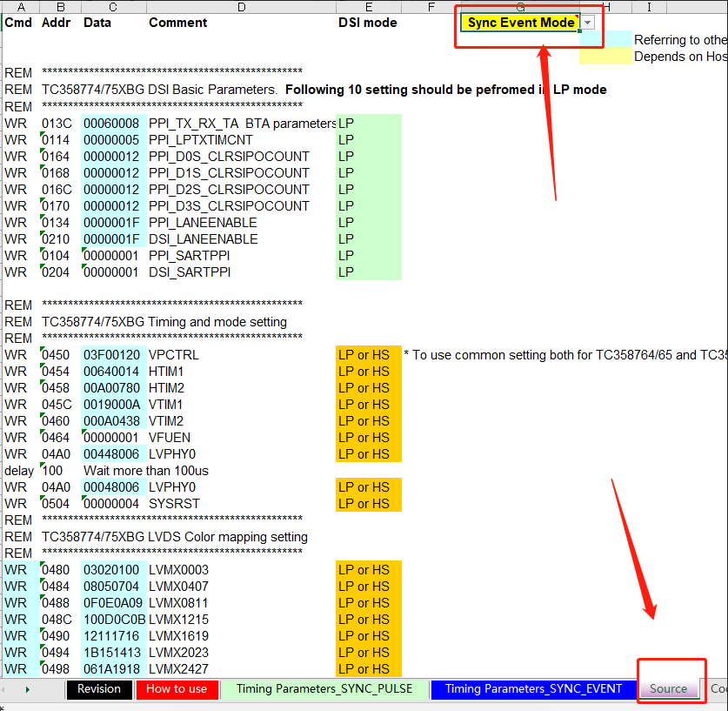Select column A header

tap(20, 6)
